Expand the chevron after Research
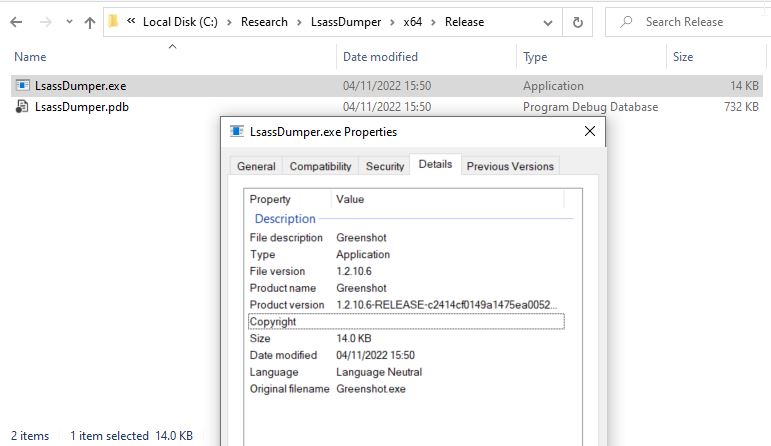771x446 pixels. coord(299,23)
